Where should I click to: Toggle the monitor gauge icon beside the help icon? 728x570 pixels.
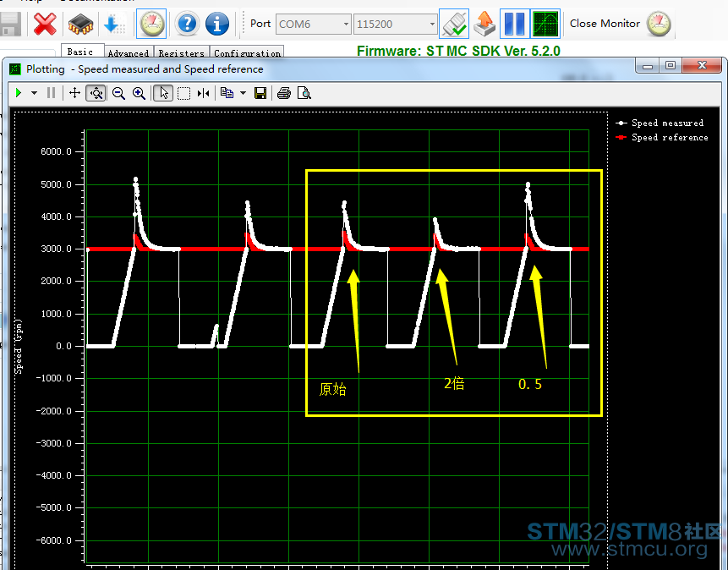[151, 24]
